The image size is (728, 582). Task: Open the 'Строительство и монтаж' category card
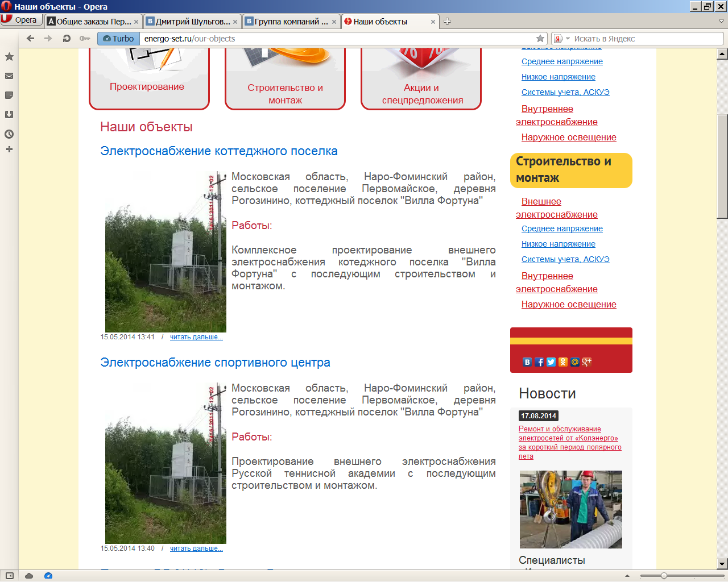tap(285, 78)
